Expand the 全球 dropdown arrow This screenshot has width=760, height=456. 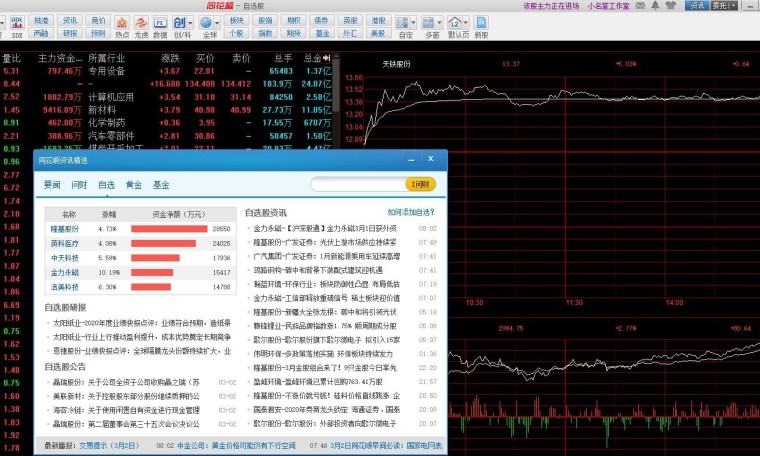pos(217,23)
